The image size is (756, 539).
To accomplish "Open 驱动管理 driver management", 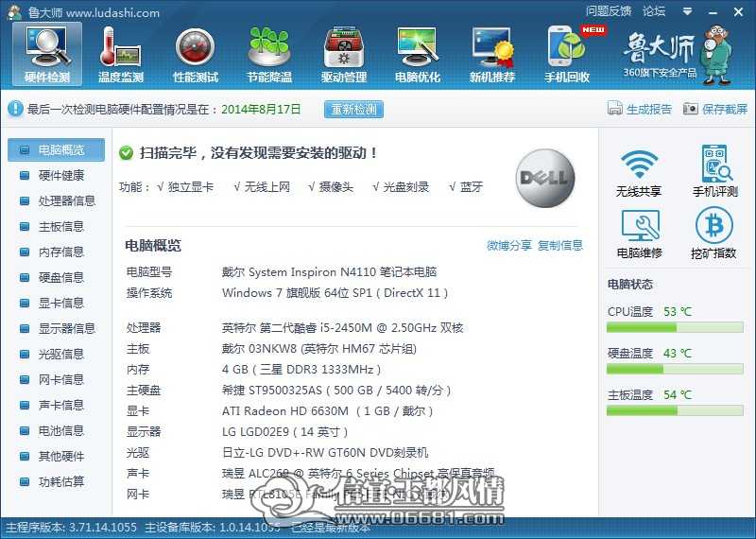I will (344, 54).
